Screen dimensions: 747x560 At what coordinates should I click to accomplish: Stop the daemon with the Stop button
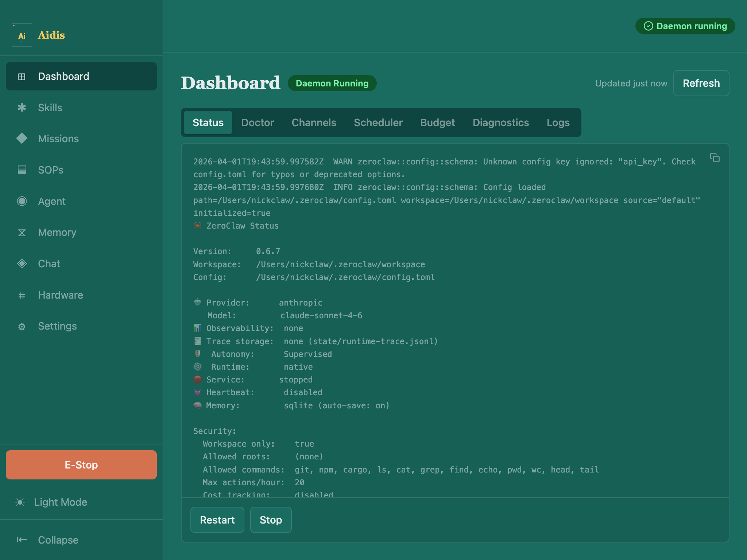click(271, 520)
